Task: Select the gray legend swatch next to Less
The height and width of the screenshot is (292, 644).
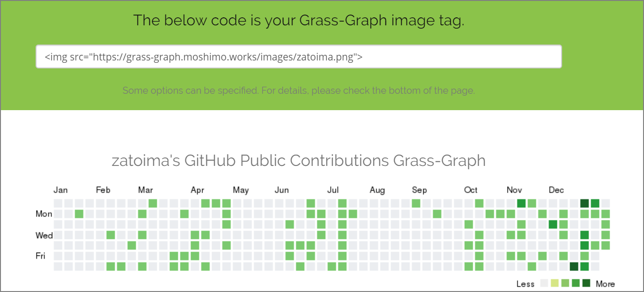Action: pyautogui.click(x=544, y=283)
